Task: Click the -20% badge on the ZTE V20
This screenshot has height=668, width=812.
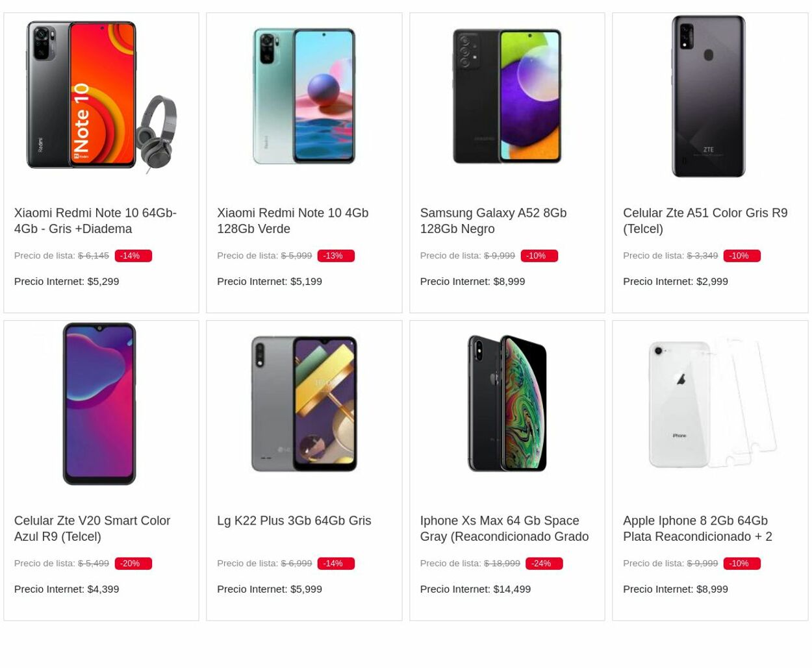Action: [x=133, y=563]
